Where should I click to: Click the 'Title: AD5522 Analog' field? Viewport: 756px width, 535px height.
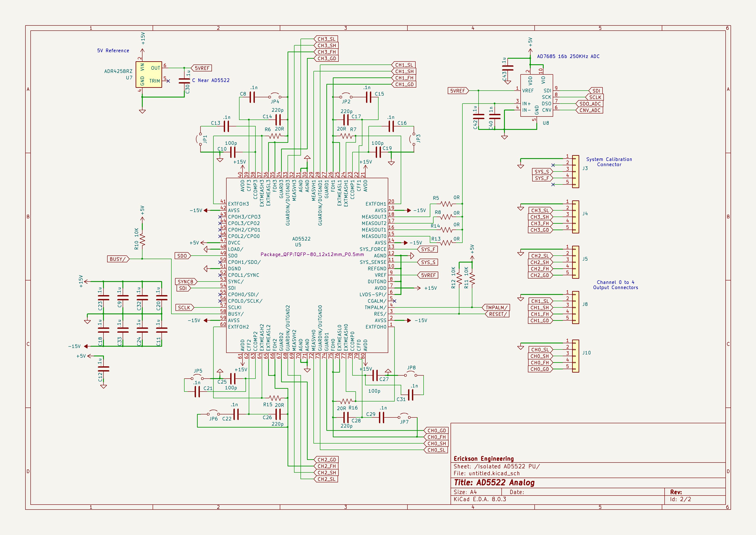click(x=494, y=483)
